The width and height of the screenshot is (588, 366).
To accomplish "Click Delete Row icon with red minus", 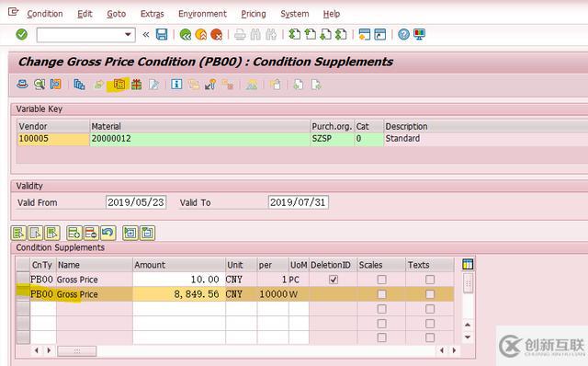I will click(91, 233).
